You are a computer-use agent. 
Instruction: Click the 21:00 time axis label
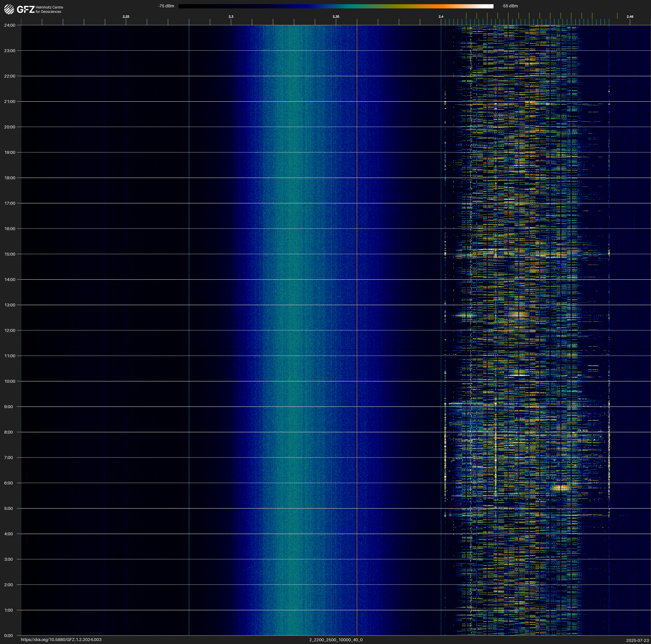[10, 102]
